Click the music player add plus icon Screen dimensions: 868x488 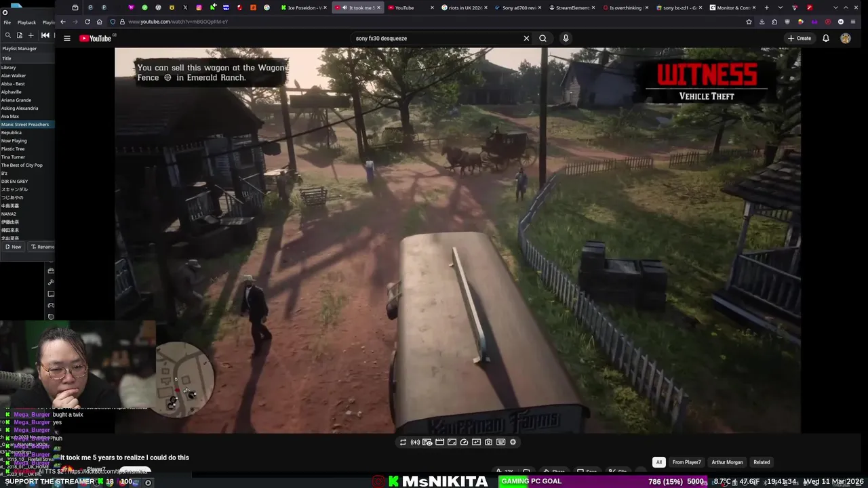click(31, 35)
